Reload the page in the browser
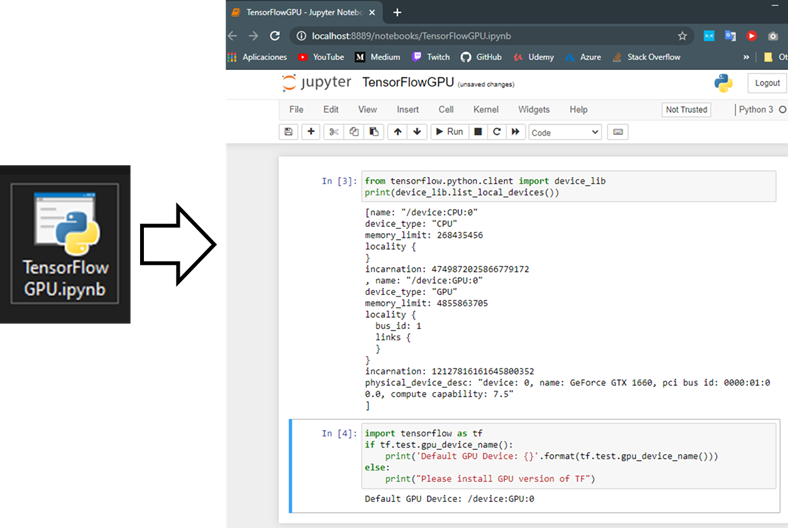The height and width of the screenshot is (528, 788). (274, 36)
